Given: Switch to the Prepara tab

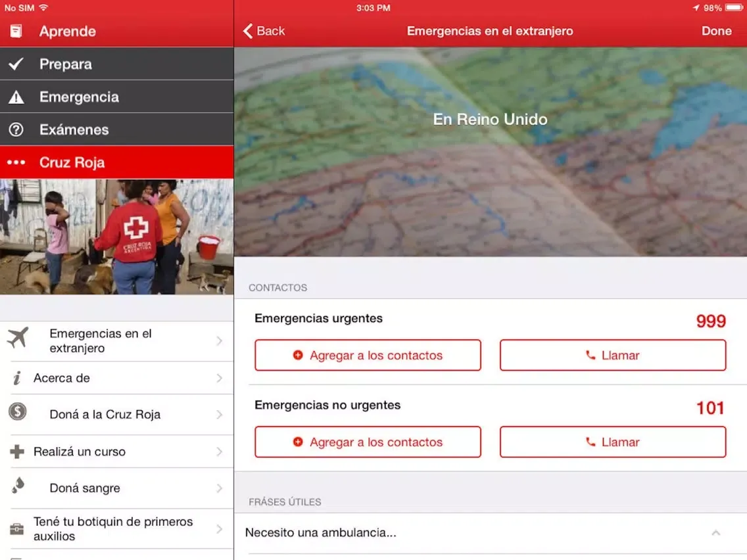Looking at the screenshot, I should (117, 64).
